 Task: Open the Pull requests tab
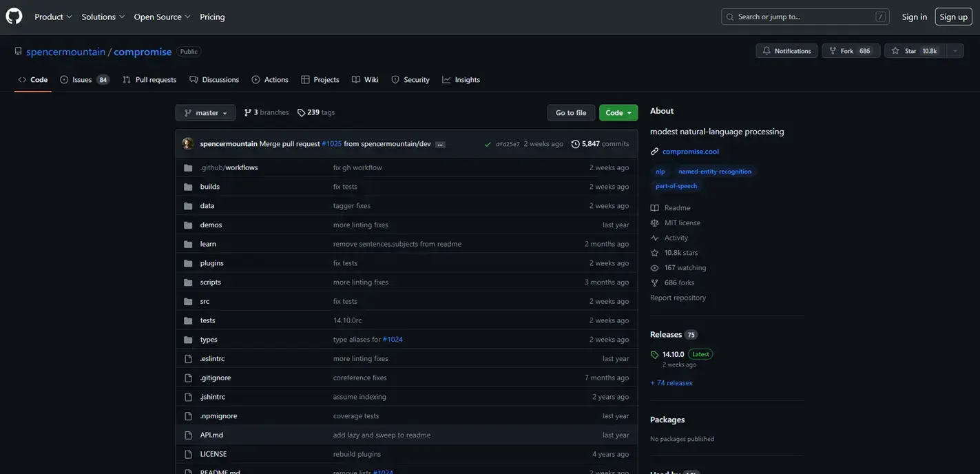(x=149, y=80)
